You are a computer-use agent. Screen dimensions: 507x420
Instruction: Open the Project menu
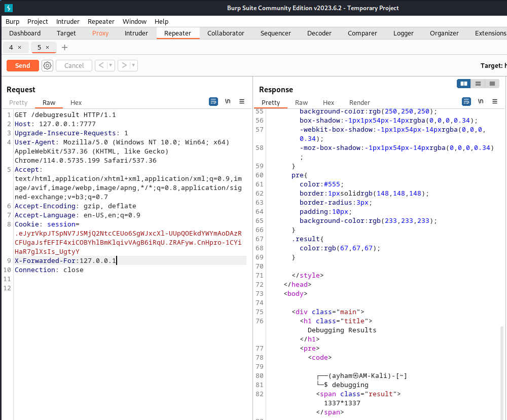point(38,22)
